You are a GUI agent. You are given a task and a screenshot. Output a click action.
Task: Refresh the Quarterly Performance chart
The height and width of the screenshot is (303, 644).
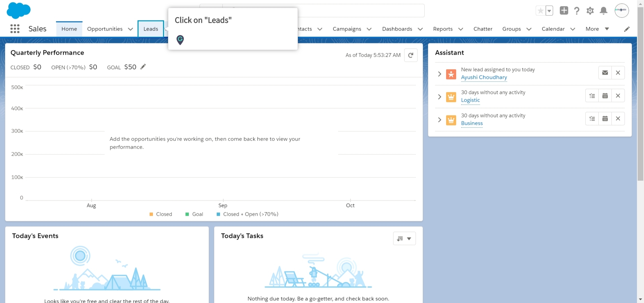[411, 55]
